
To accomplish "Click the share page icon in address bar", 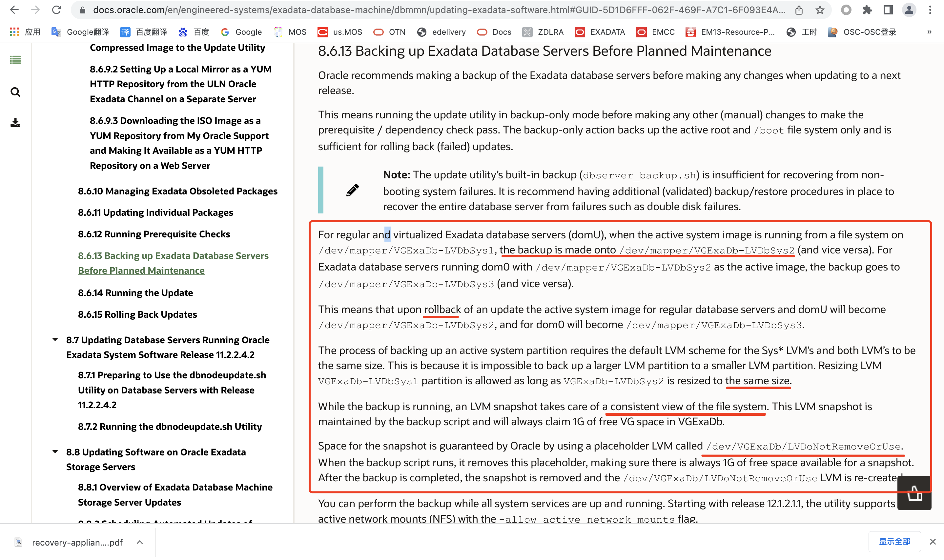I will [799, 10].
